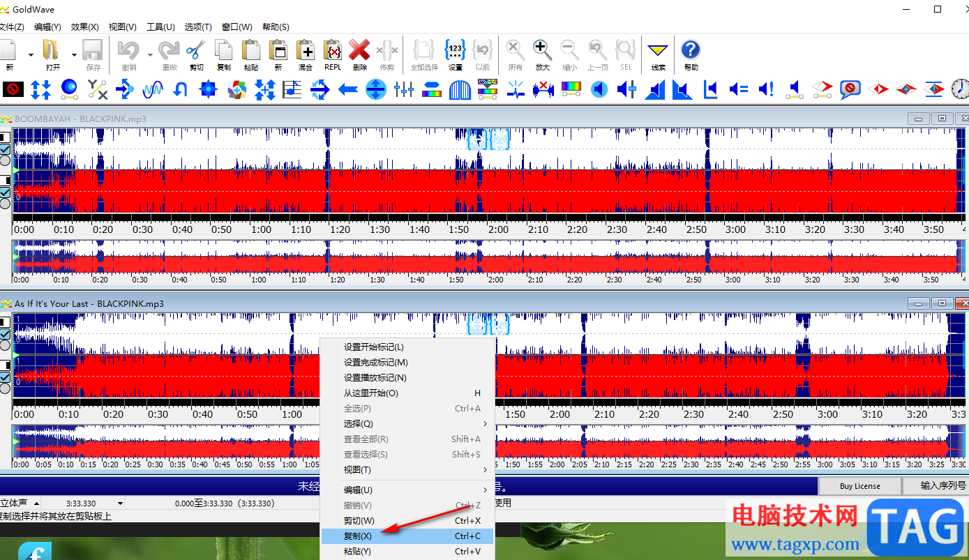969x560 pixels.
Task: Click the speaker exclamation maximize volume icon
Action: [x=766, y=89]
